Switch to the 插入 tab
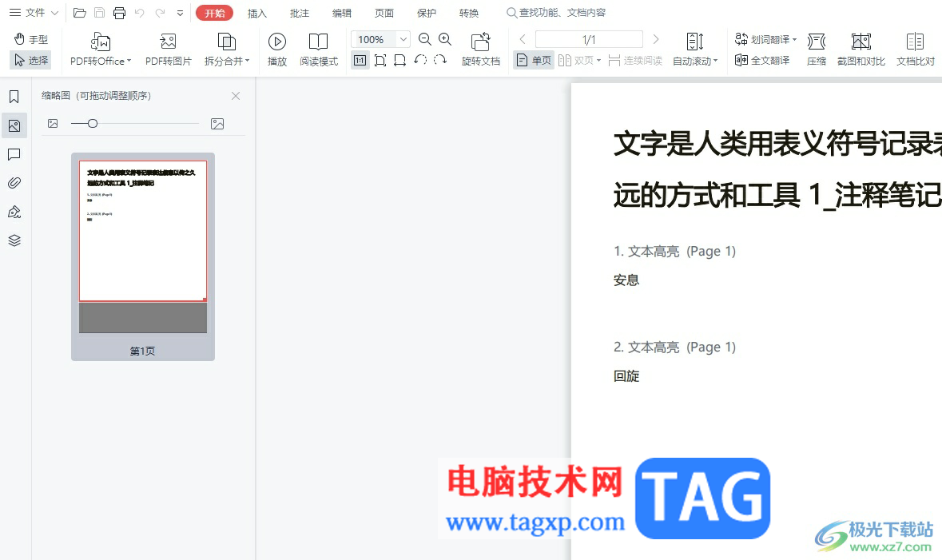 [256, 13]
